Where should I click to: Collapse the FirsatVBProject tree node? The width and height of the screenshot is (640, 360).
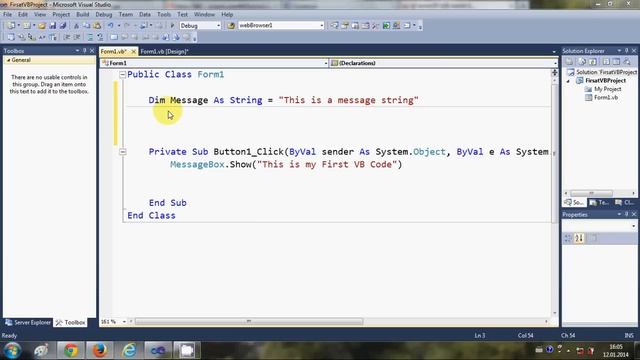coord(568,81)
